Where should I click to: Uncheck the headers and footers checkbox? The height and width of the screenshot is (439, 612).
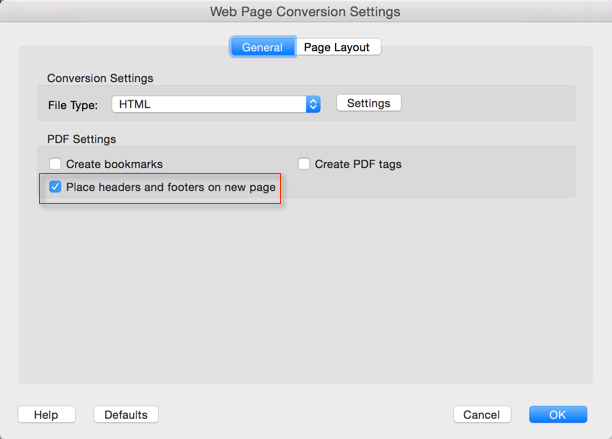56,187
